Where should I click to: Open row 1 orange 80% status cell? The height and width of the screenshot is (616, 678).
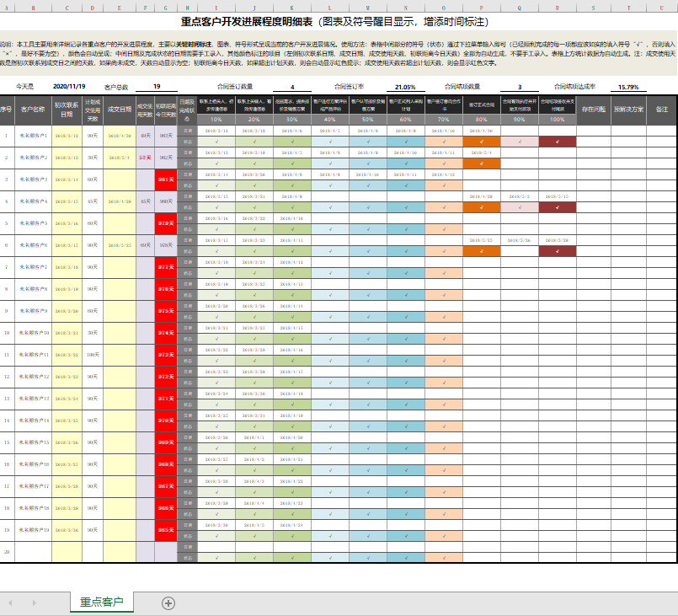coord(481,142)
